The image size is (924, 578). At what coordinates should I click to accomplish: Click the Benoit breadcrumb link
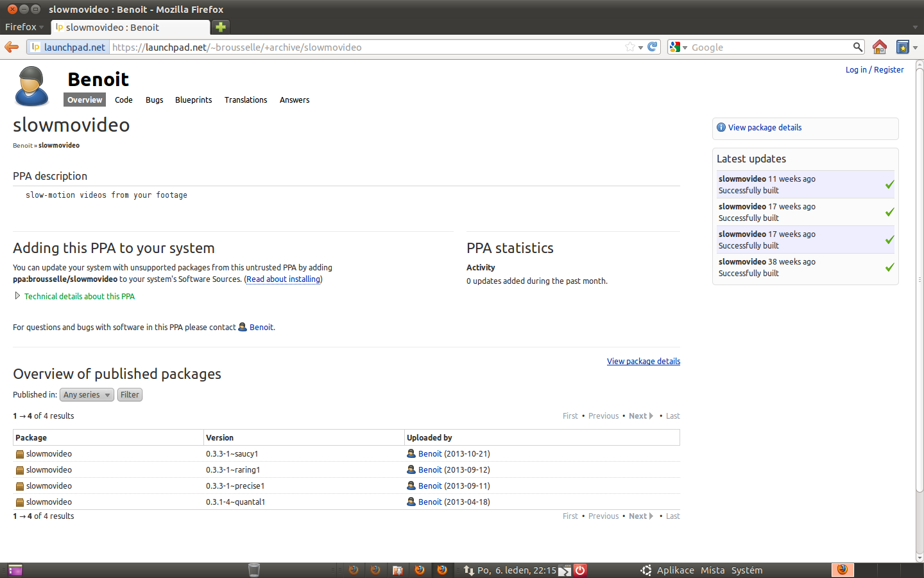coord(22,145)
